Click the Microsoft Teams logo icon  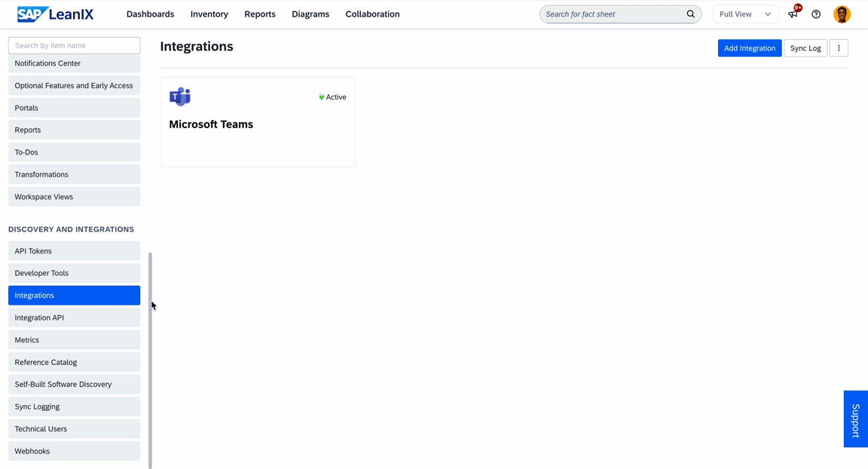[x=180, y=97]
